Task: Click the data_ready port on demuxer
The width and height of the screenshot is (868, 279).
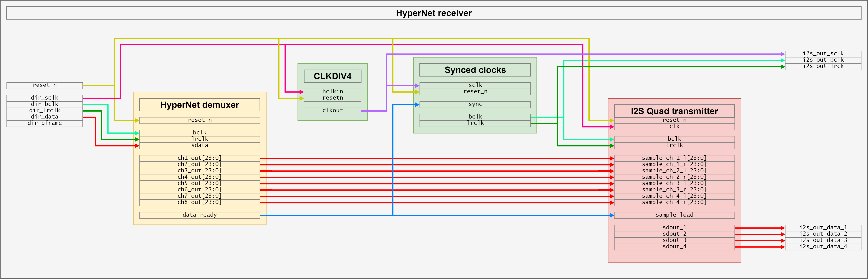Action: (x=200, y=215)
